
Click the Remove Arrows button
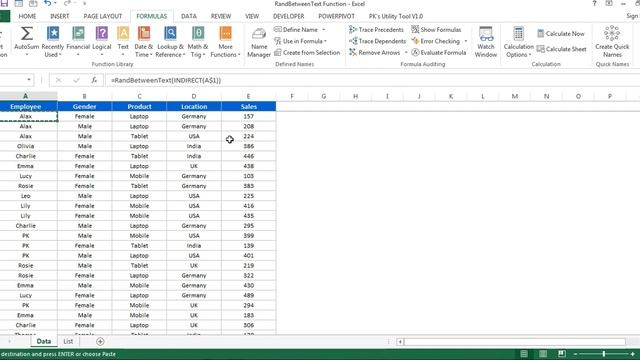tap(375, 53)
